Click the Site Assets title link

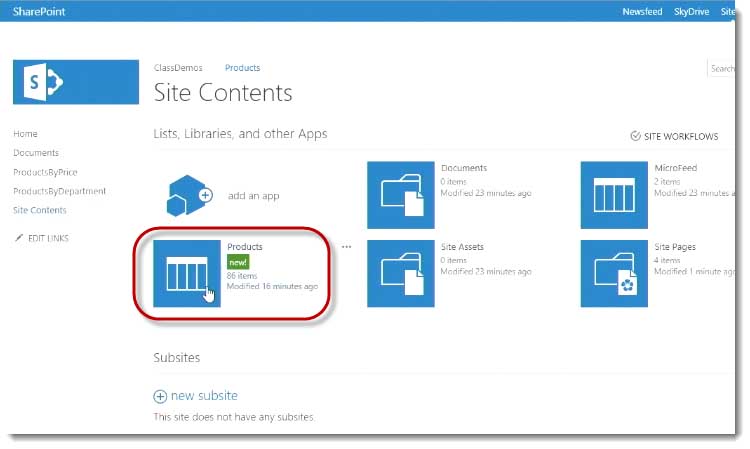pos(462,247)
